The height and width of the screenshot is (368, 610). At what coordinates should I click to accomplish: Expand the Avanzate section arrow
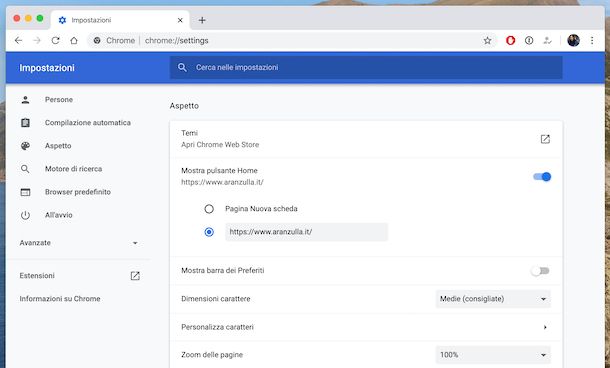coord(135,243)
